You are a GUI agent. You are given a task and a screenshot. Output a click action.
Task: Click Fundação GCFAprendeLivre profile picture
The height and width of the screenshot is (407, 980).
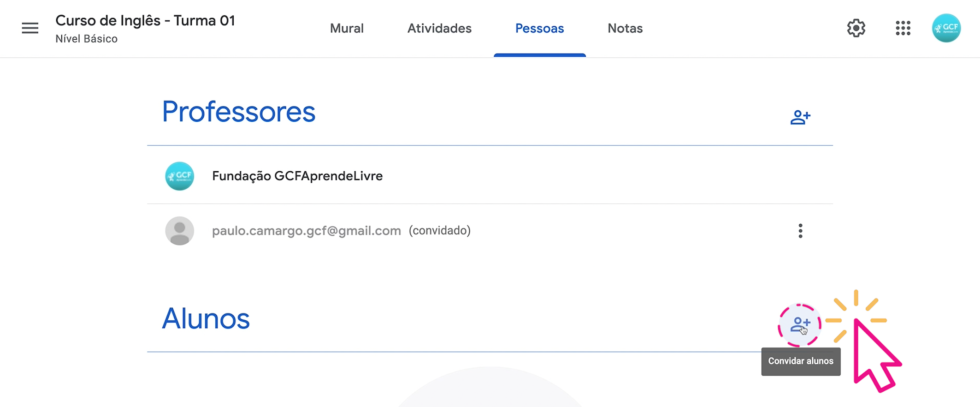coord(180,176)
